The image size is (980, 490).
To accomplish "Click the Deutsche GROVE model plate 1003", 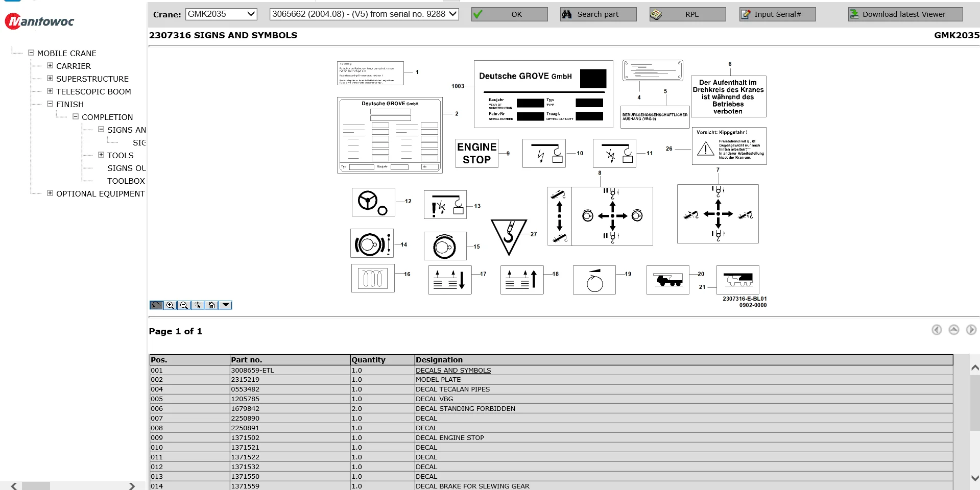I will pyautogui.click(x=543, y=94).
